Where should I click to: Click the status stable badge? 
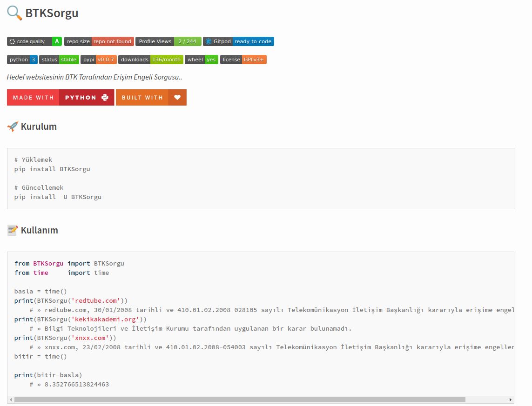pos(59,60)
